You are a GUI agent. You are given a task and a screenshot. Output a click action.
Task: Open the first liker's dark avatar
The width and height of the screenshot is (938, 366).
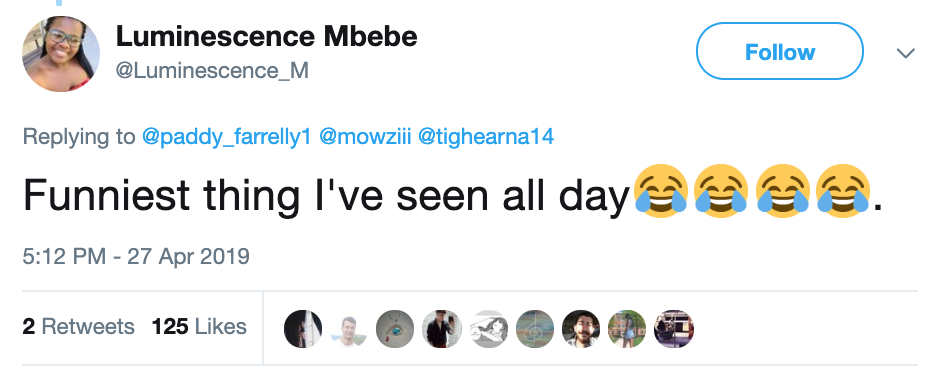(x=303, y=329)
